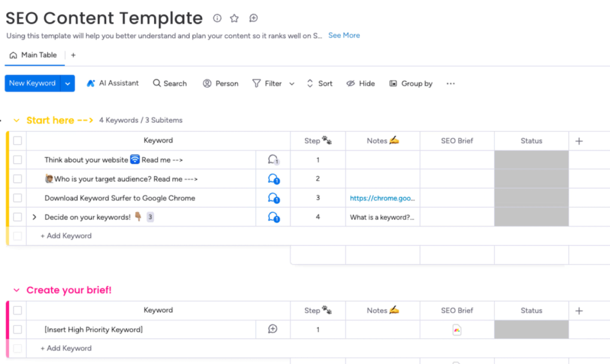The width and height of the screenshot is (610, 364).
Task: Open the AI Assistant tool
Action: point(113,83)
